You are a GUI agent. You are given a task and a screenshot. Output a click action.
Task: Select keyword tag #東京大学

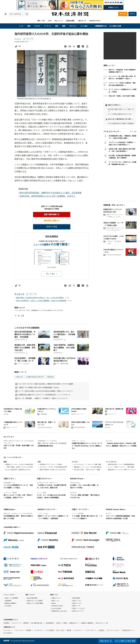pyautogui.click(x=19, y=377)
